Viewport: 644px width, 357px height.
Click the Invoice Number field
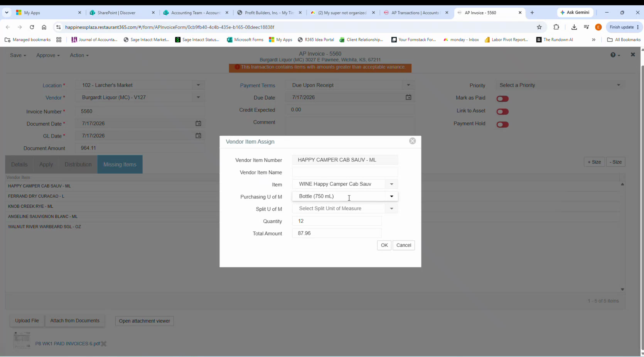(x=140, y=111)
